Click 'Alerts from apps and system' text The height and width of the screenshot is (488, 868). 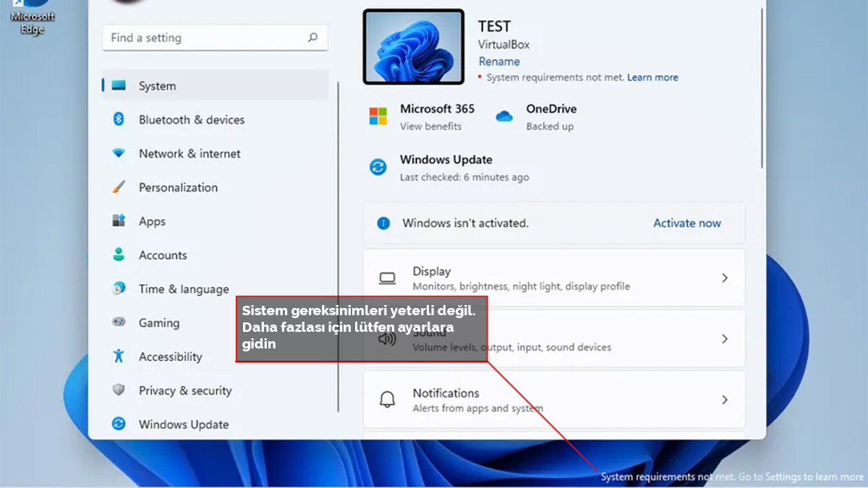coord(477,408)
